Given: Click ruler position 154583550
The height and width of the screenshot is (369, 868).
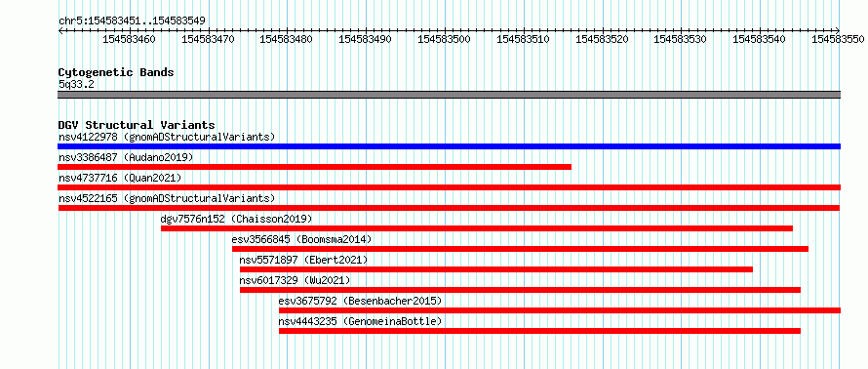Looking at the screenshot, I should coord(838,39).
